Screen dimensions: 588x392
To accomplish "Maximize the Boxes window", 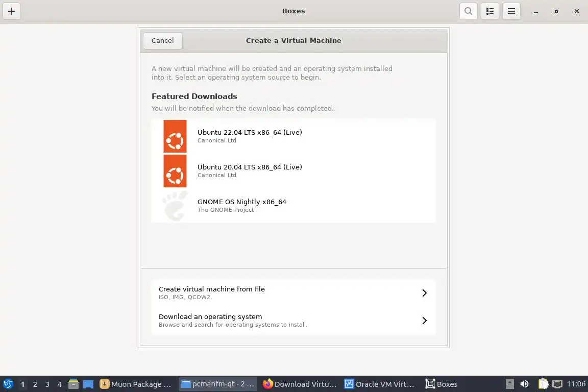I will (x=556, y=11).
